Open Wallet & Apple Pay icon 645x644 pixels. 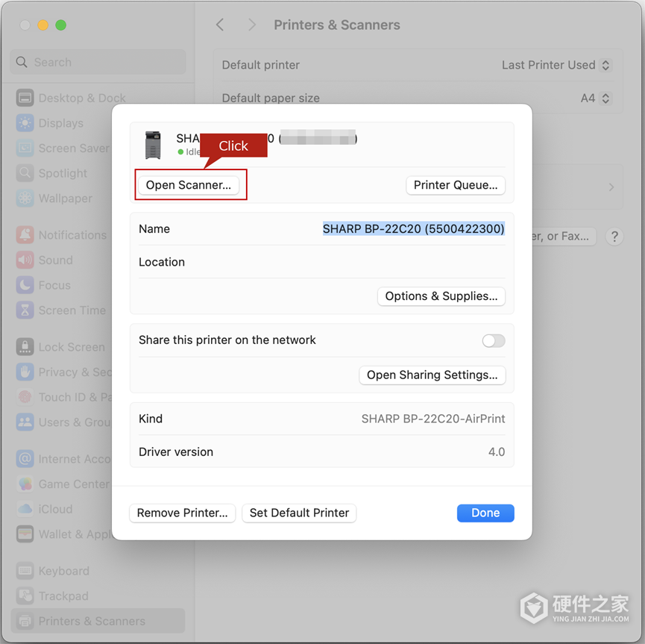25,534
